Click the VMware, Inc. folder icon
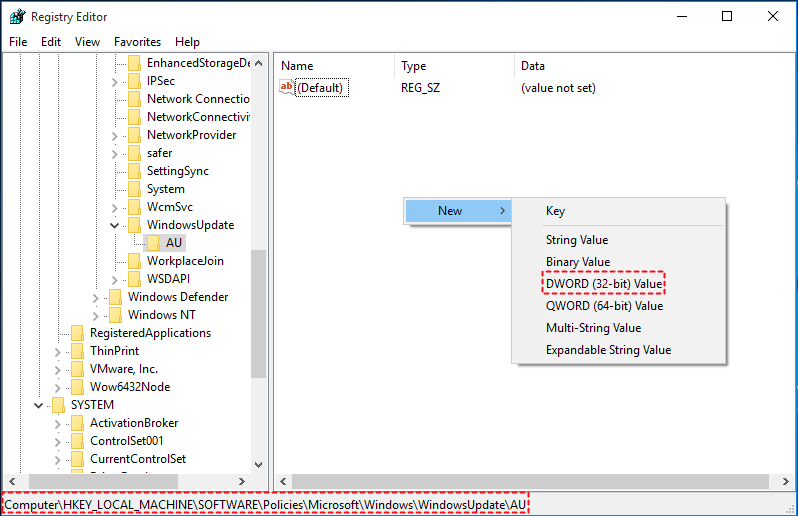Image resolution: width=798 pixels, height=516 pixels. point(77,369)
